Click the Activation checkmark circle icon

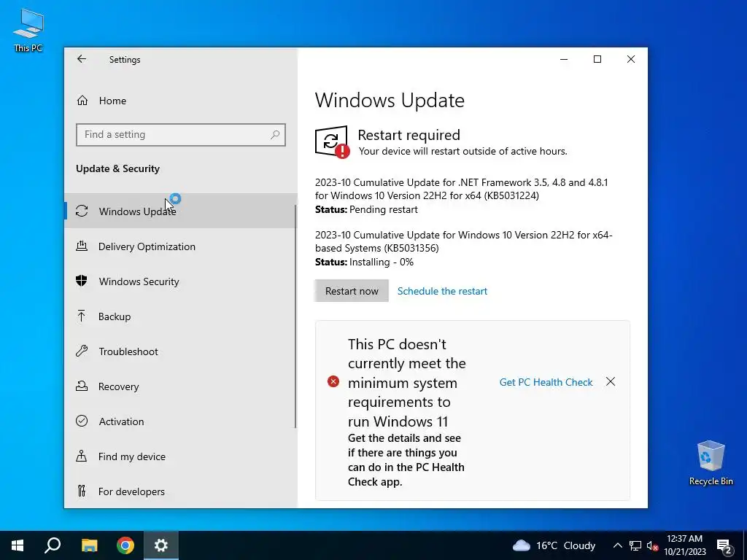[82, 421]
